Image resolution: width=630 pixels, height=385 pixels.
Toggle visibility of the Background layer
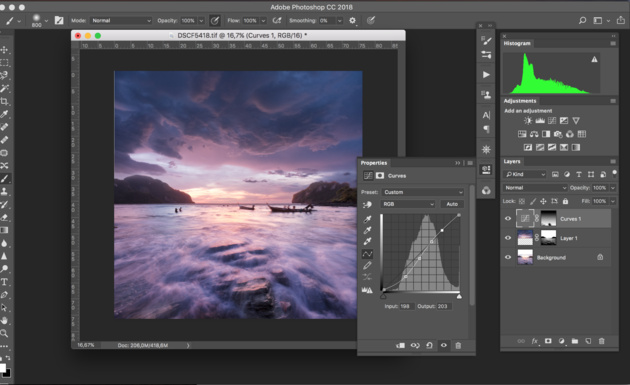click(x=508, y=257)
